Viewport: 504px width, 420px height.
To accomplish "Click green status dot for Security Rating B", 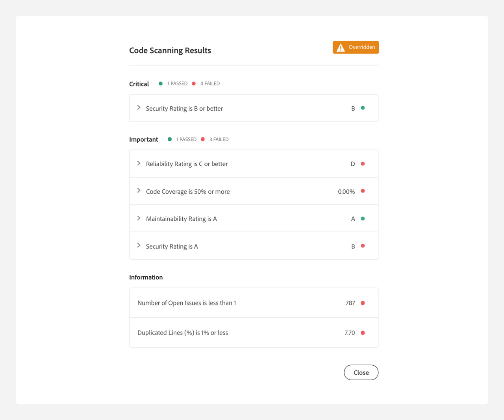I will (363, 108).
